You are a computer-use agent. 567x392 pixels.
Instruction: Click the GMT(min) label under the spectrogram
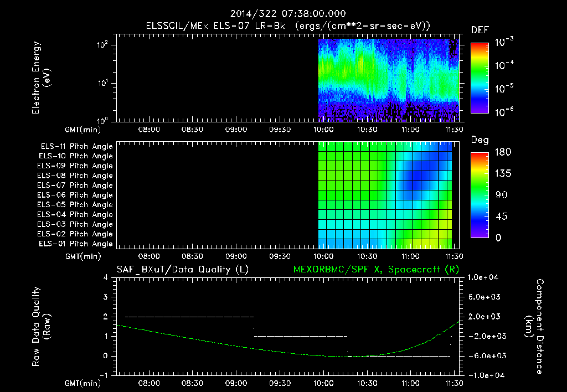click(83, 130)
